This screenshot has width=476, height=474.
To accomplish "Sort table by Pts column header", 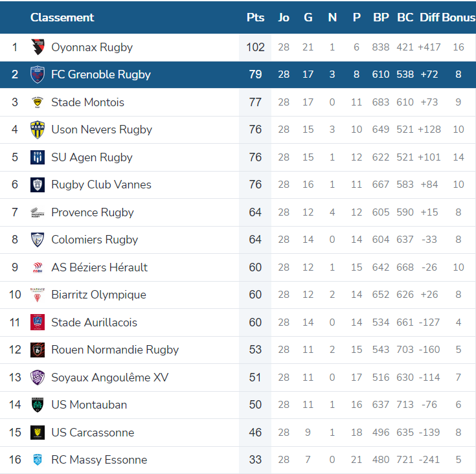I will pyautogui.click(x=255, y=17).
